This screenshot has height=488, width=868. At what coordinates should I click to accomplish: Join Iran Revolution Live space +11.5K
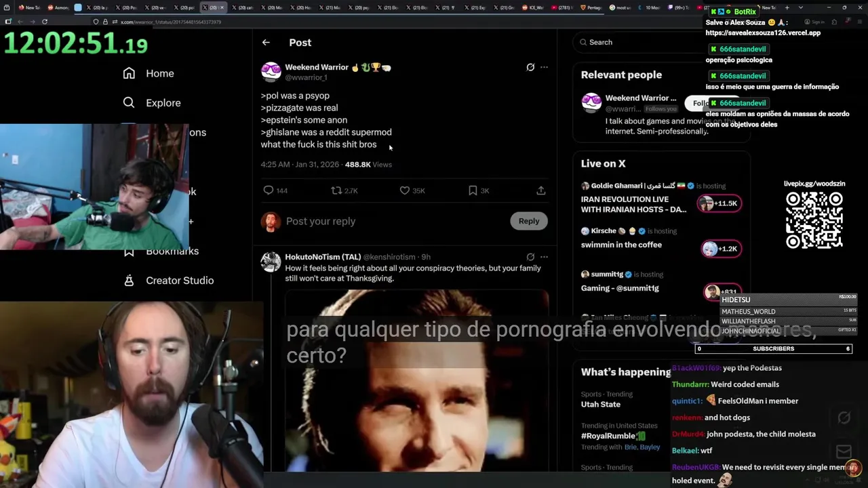pos(719,203)
